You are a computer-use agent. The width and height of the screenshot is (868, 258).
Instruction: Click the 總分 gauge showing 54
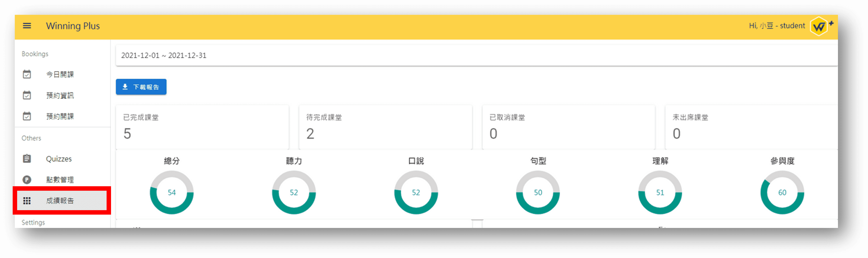coord(172,192)
